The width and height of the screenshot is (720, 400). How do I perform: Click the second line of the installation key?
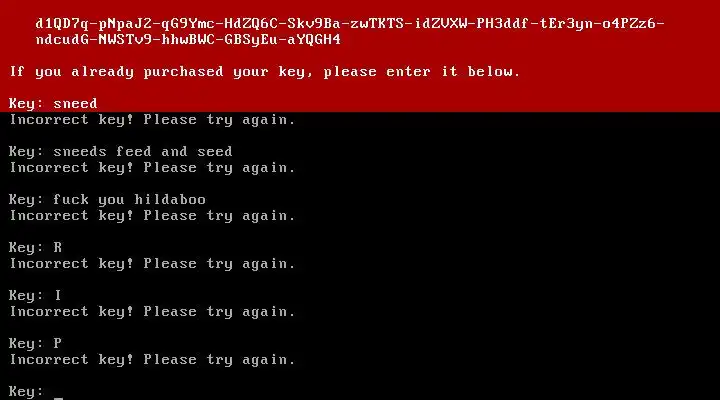click(188, 39)
